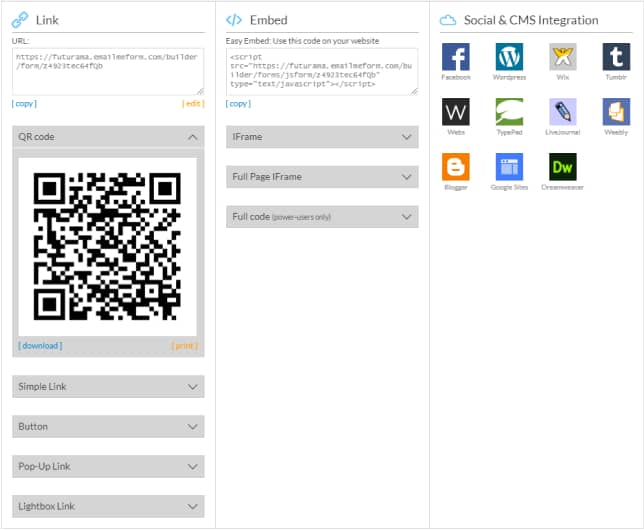The width and height of the screenshot is (644, 530).
Task: Click the 'Easy Embed: Use this code on your website' text
Action: pyautogui.click(x=302, y=41)
